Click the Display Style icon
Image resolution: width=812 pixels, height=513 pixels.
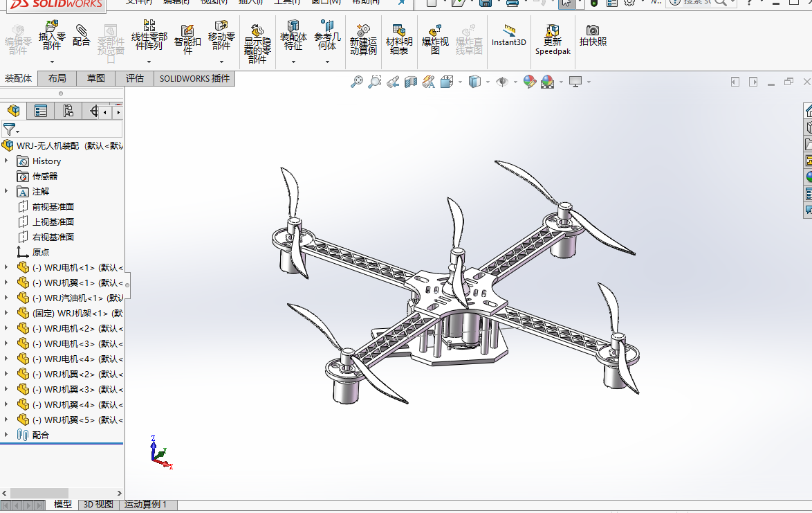pos(474,82)
